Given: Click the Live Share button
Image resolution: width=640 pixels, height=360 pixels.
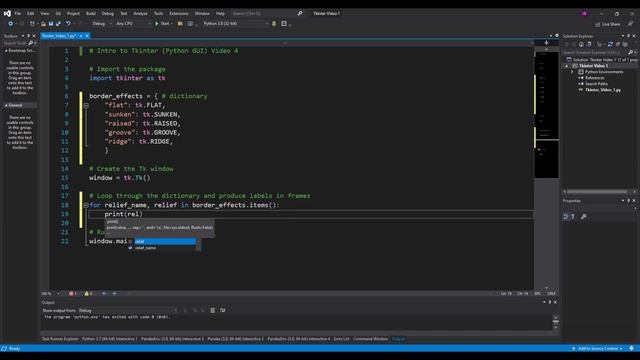Looking at the screenshot, I should tap(608, 24).
